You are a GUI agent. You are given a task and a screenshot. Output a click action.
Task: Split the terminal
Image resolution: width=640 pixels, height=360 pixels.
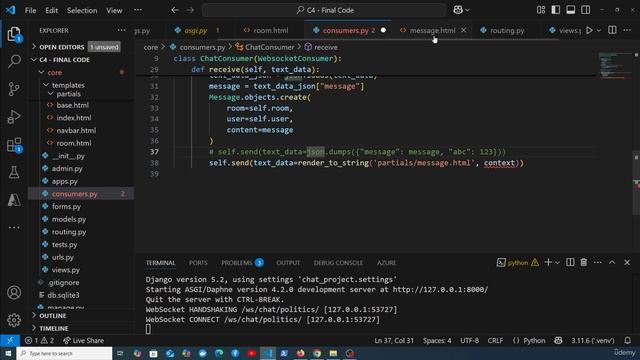(570, 262)
